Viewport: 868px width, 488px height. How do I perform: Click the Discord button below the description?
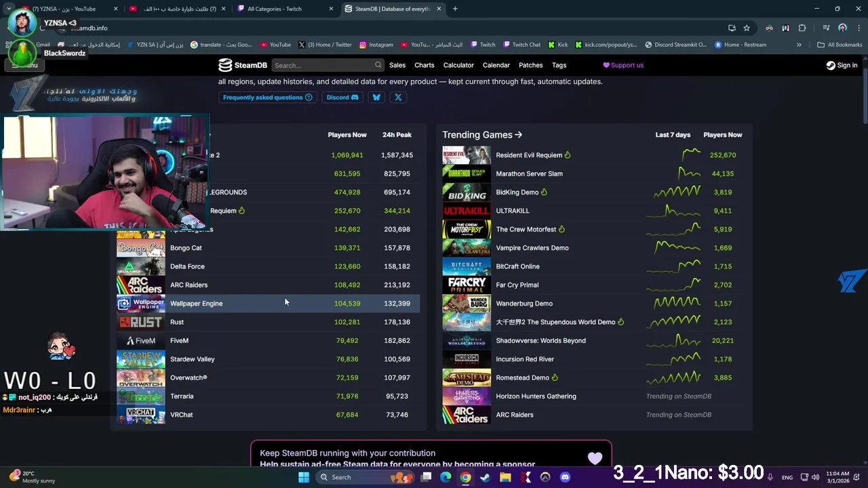[x=342, y=98]
